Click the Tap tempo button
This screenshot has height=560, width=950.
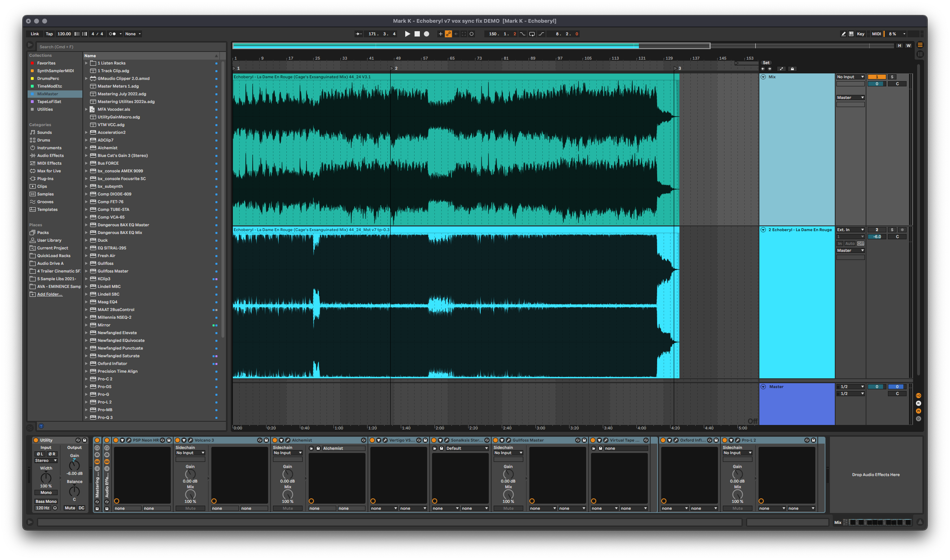click(x=49, y=34)
